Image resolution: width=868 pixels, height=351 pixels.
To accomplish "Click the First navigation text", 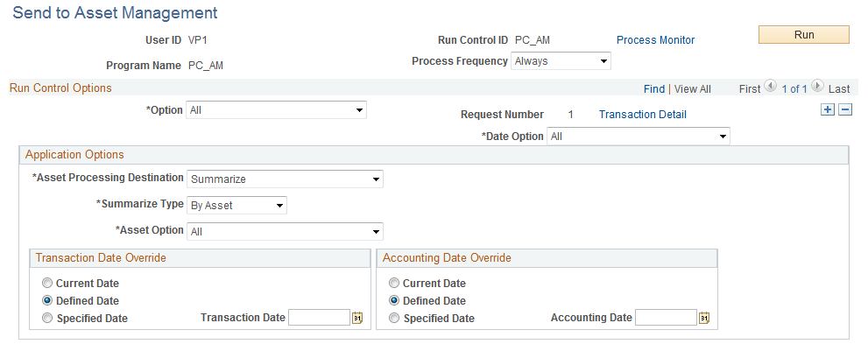I will [750, 88].
